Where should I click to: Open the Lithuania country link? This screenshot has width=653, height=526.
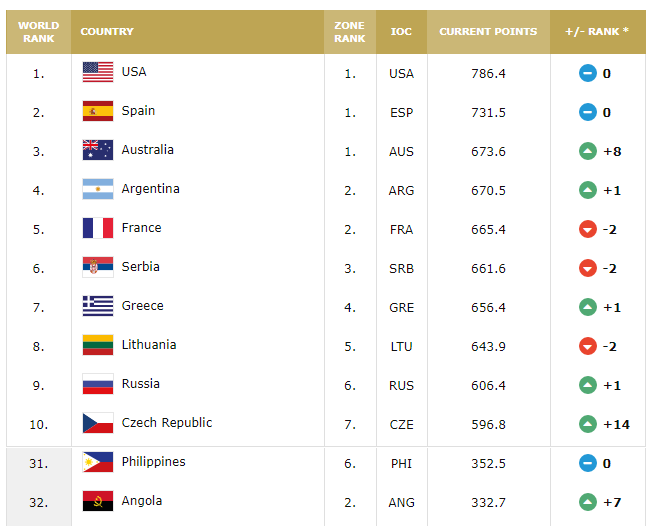[x=149, y=344]
